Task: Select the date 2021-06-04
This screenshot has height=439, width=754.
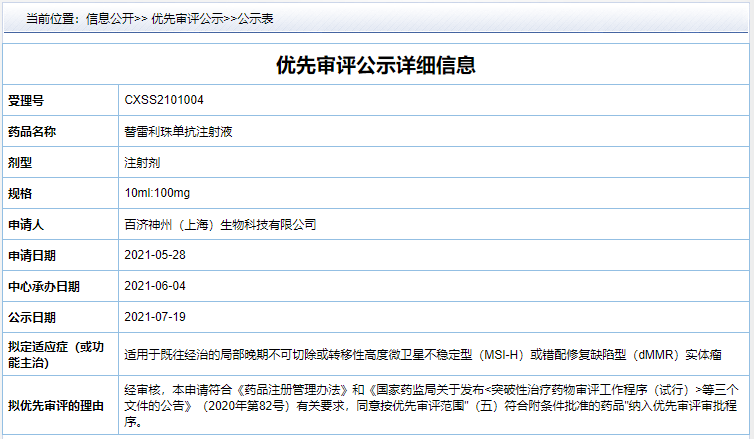Action: [155, 286]
